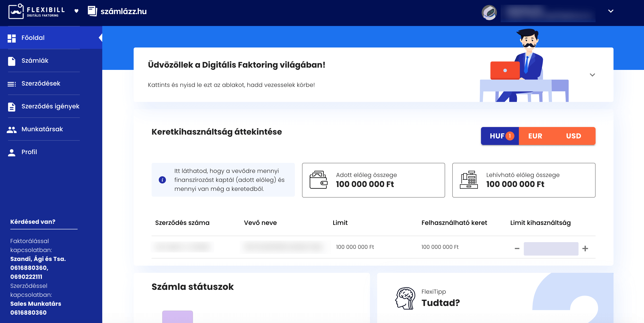
Task: Click the user avatar picture
Action: coord(489,13)
